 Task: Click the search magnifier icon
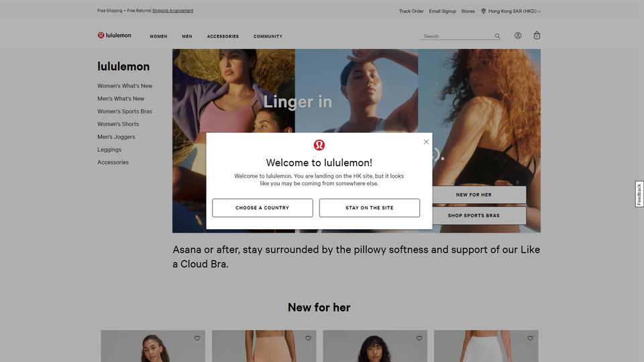point(497,36)
